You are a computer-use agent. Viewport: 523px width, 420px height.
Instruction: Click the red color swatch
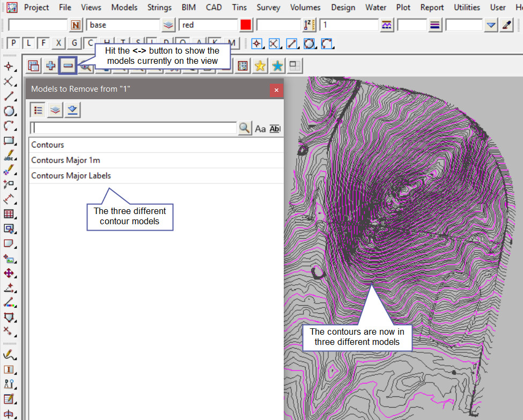(246, 25)
